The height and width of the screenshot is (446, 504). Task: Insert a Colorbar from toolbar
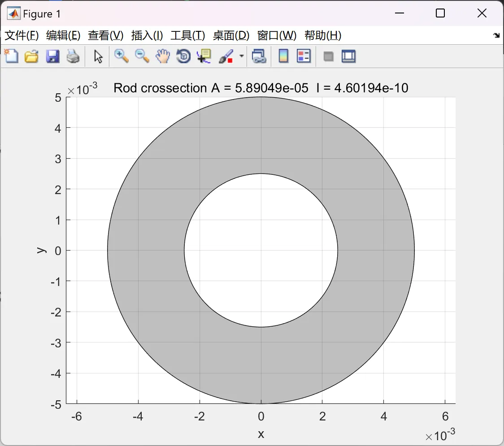(283, 56)
